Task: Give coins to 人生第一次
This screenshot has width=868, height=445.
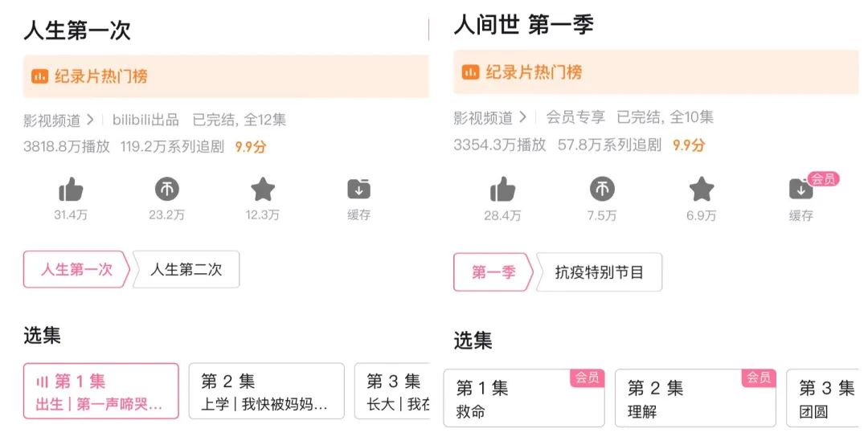Action: (x=167, y=190)
